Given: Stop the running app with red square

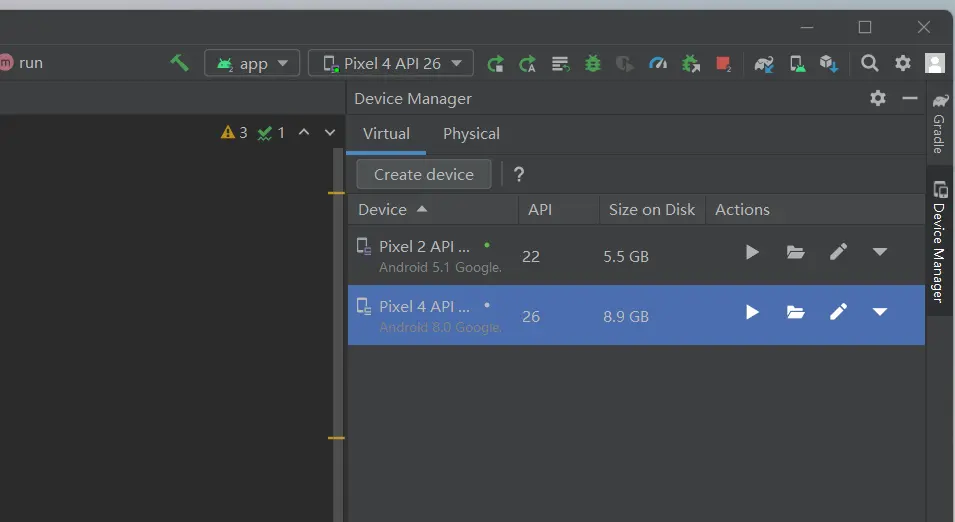Looking at the screenshot, I should (723, 64).
